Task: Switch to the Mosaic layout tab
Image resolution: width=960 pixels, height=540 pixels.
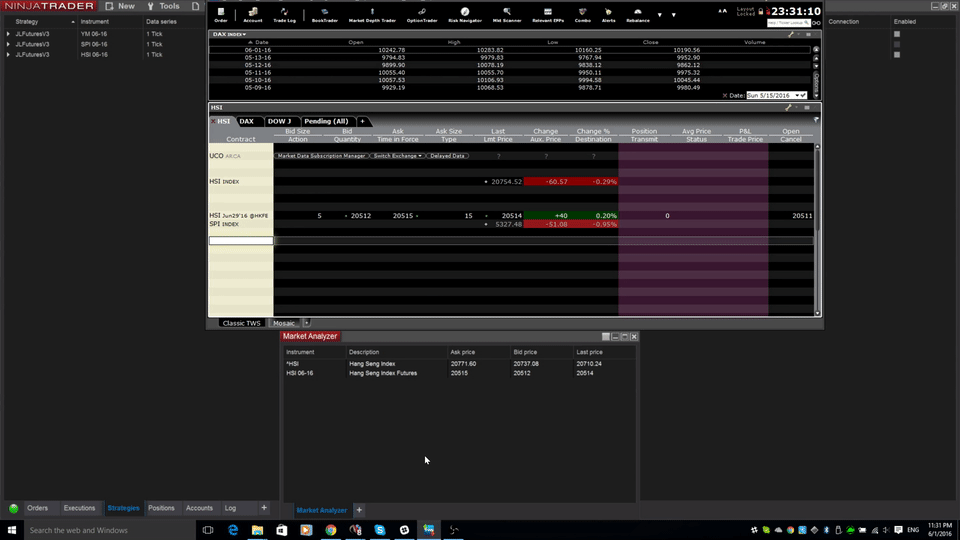Action: (283, 323)
